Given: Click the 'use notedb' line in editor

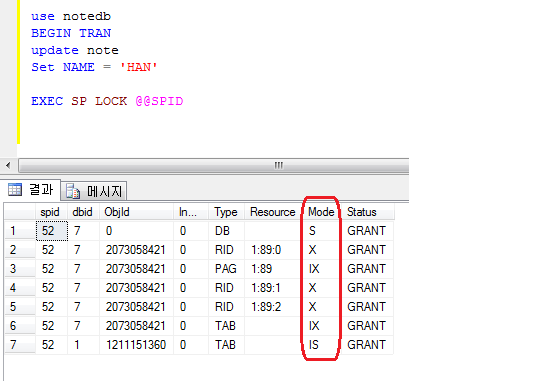Looking at the screenshot, I should 71,16.
